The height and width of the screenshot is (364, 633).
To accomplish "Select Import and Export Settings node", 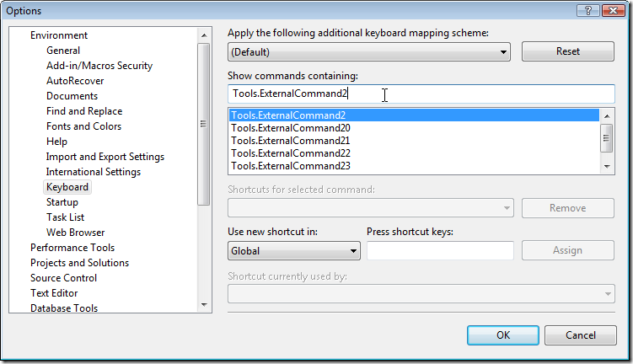I will (x=105, y=157).
